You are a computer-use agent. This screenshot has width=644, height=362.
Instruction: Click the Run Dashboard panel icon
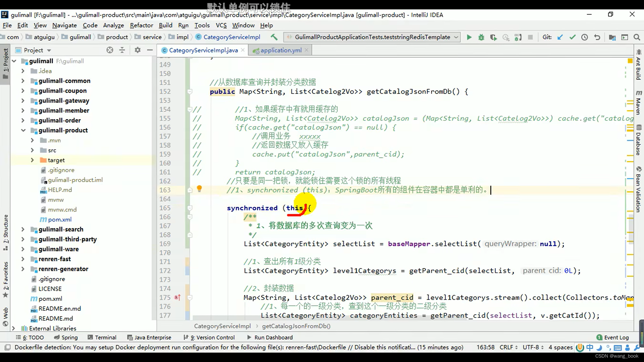(x=250, y=337)
